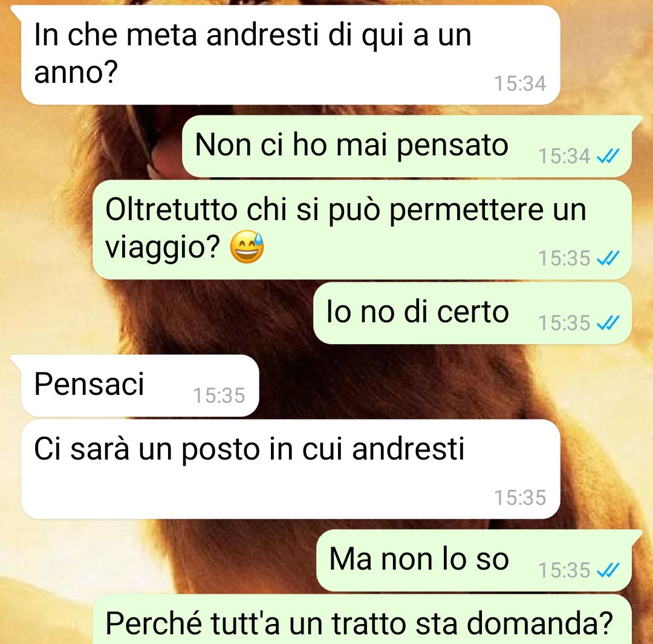Select the 'Ci sarà un posto in cui andresti' message

pos(290,469)
